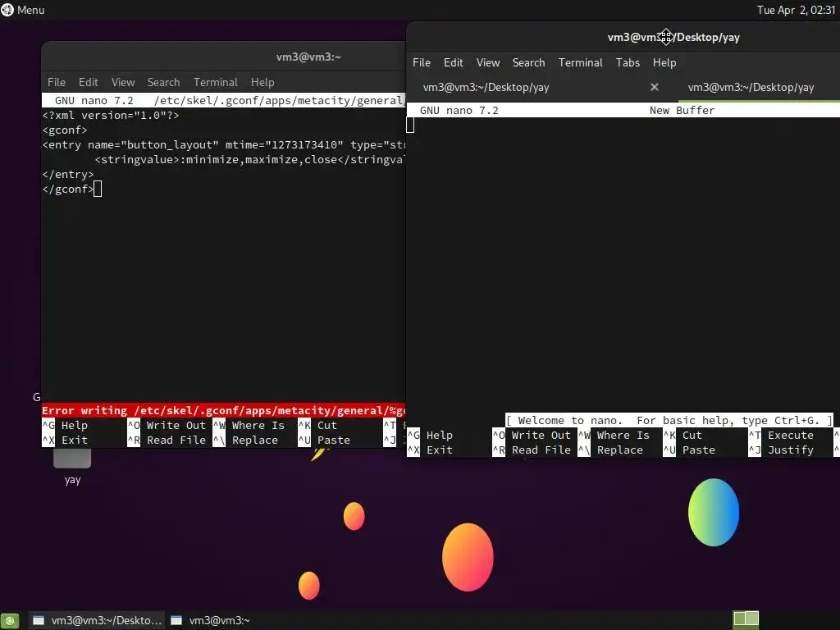Click Read File shortcut in left nano
Viewport: 840px width, 630px height.
coord(167,441)
